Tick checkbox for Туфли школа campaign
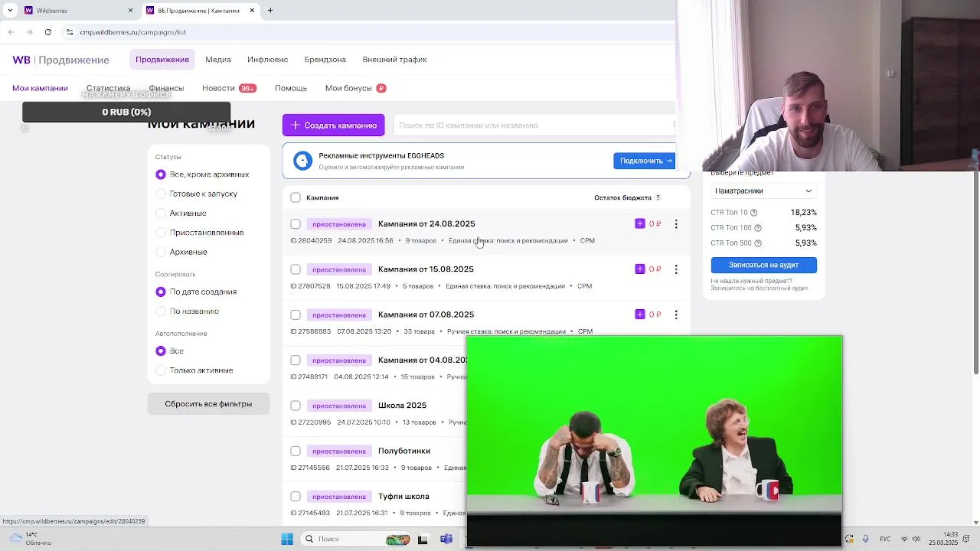 tap(296, 497)
